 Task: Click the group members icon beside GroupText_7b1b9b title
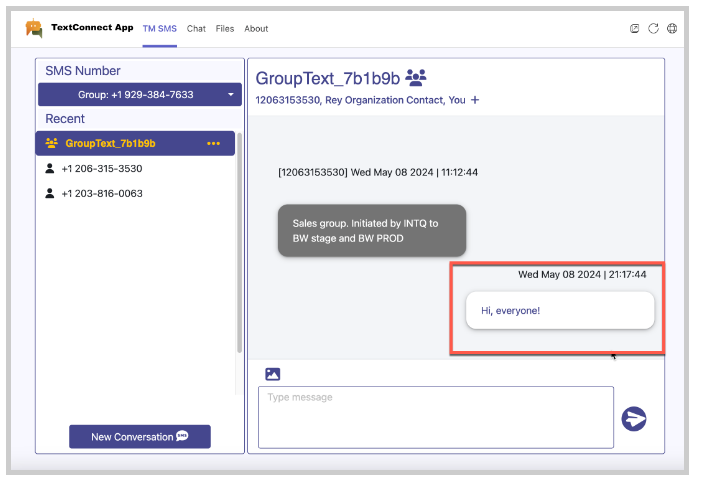tap(417, 77)
